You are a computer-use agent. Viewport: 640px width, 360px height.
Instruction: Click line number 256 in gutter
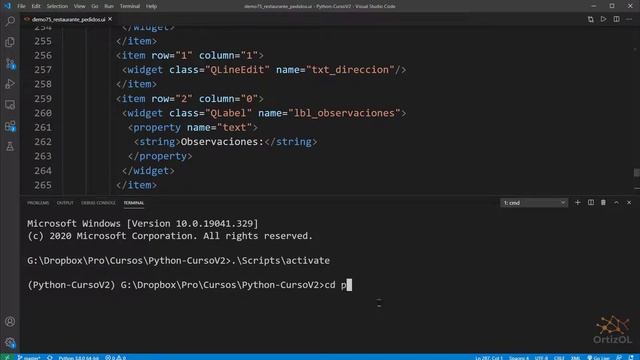pos(43,56)
